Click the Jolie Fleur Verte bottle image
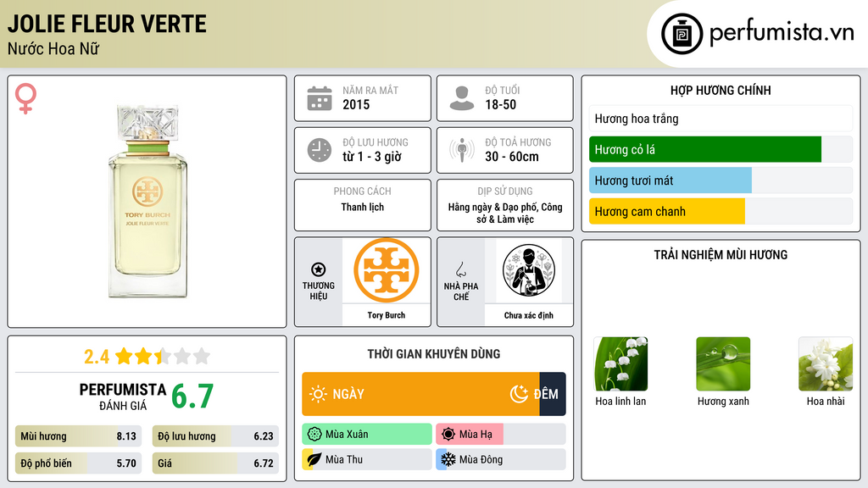Screen dimensions: 868x488 pos(147,201)
